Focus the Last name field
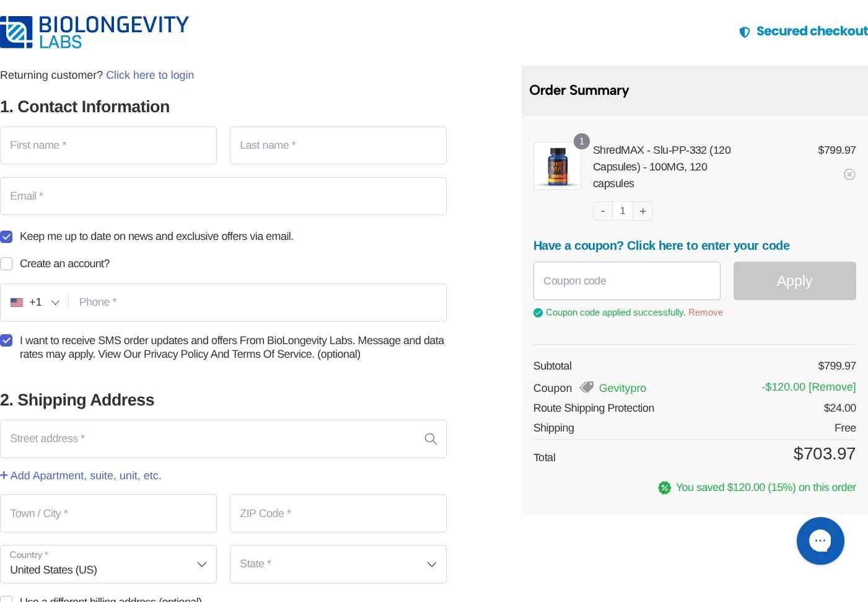 click(x=338, y=146)
